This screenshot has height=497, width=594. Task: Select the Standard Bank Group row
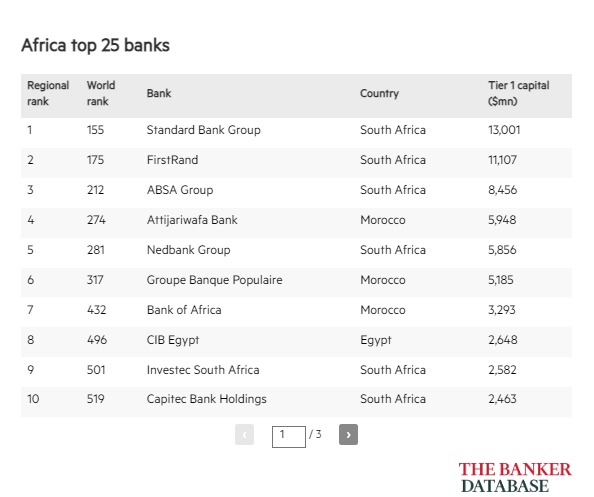click(x=296, y=130)
